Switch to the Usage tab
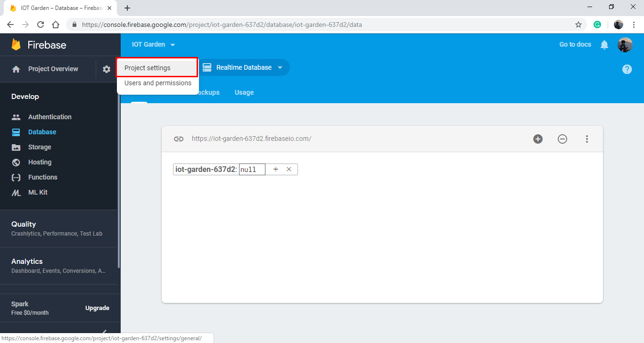Image resolution: width=644 pixels, height=343 pixels. coord(244,92)
